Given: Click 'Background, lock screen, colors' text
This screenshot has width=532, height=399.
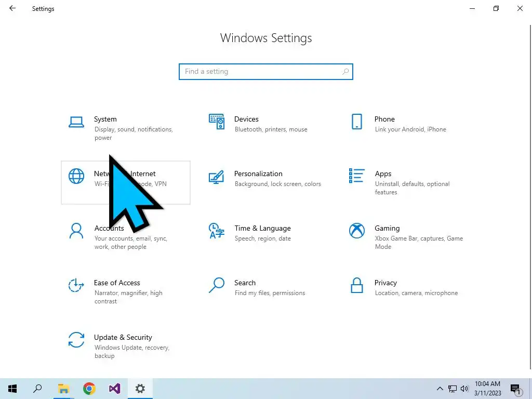Looking at the screenshot, I should point(277,184).
